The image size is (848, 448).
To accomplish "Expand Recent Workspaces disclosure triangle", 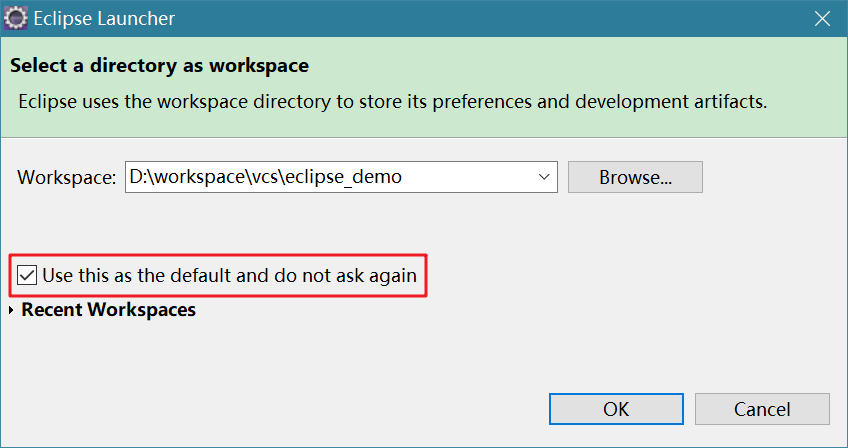I will click(11, 310).
